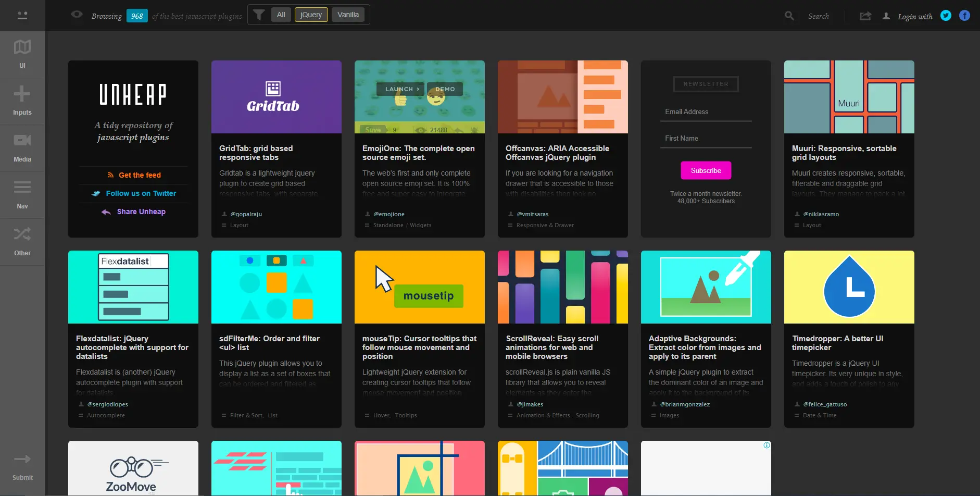Screen dimensions: 980x496
Task: Open the Flexdatalist thumbnail
Action: [133, 287]
